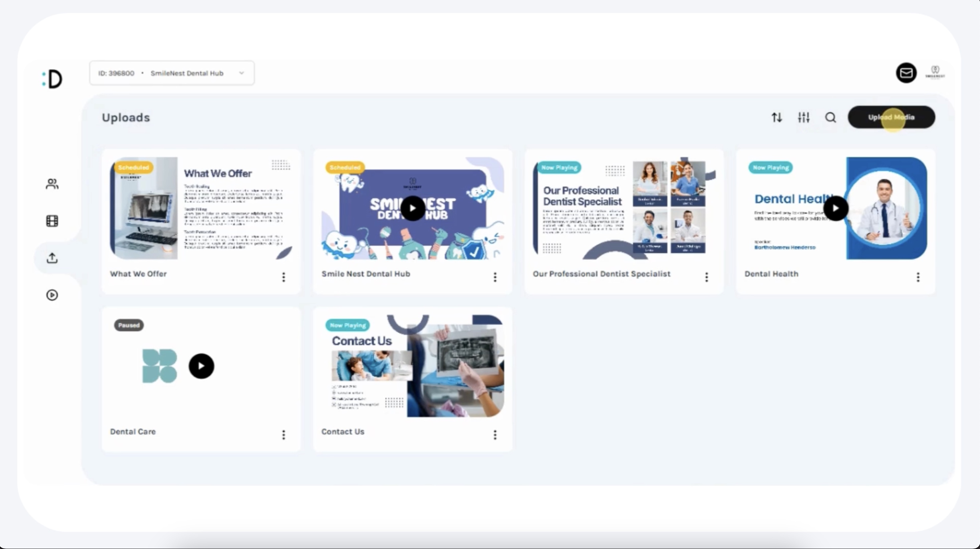This screenshot has height=549, width=980.
Task: Open the filter sliders icon
Action: (804, 117)
